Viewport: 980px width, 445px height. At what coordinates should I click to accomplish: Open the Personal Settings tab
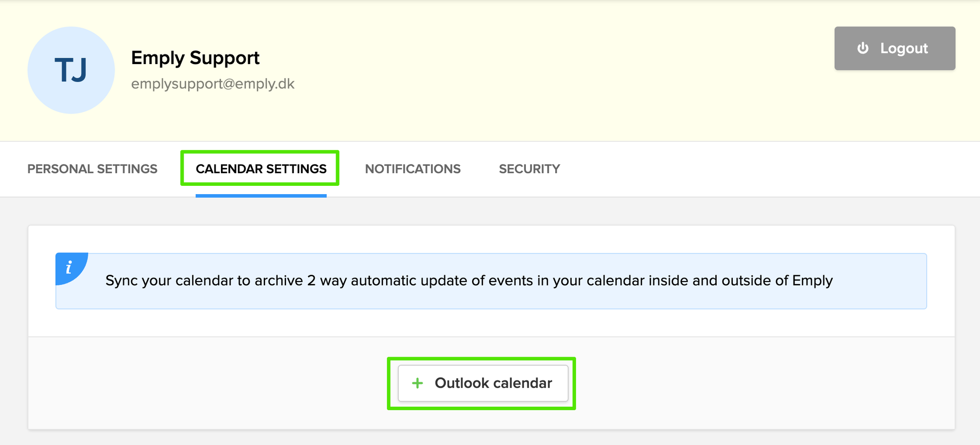click(x=92, y=169)
